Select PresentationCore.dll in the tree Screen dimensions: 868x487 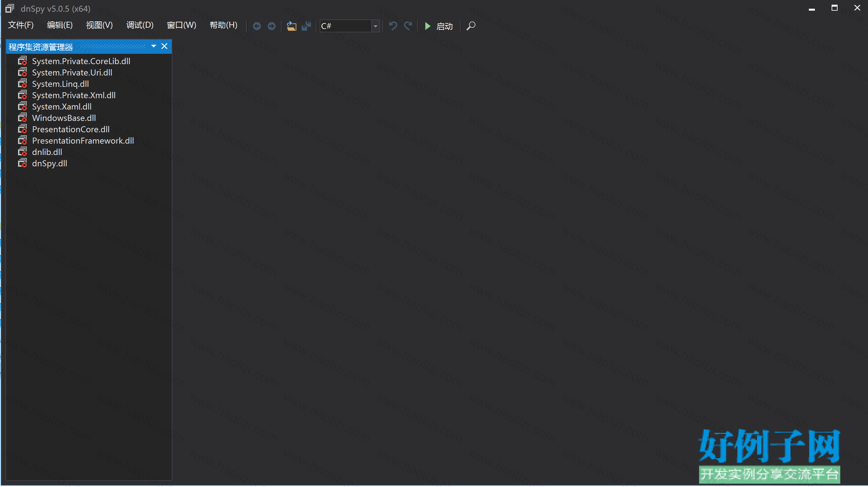71,130
